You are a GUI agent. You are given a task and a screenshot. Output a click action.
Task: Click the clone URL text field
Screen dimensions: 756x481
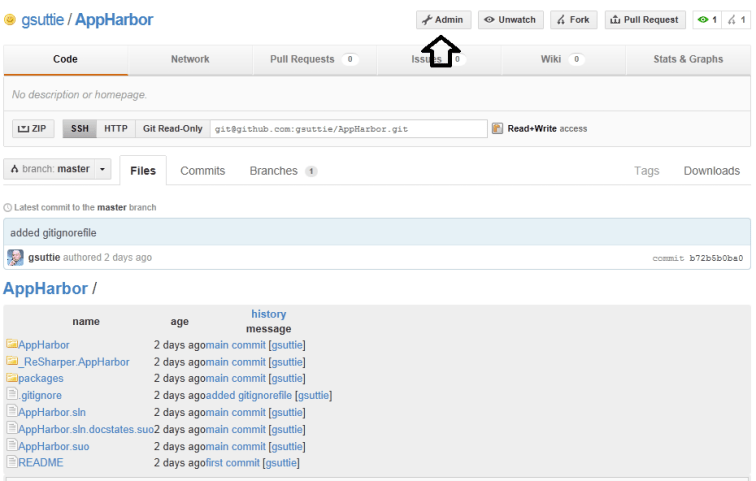349,129
